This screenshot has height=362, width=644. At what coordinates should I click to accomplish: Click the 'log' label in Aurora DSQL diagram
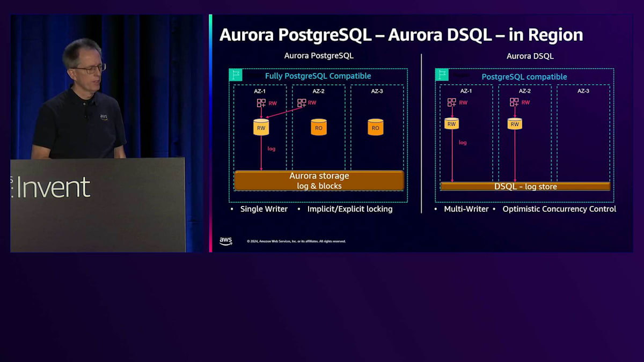click(463, 143)
